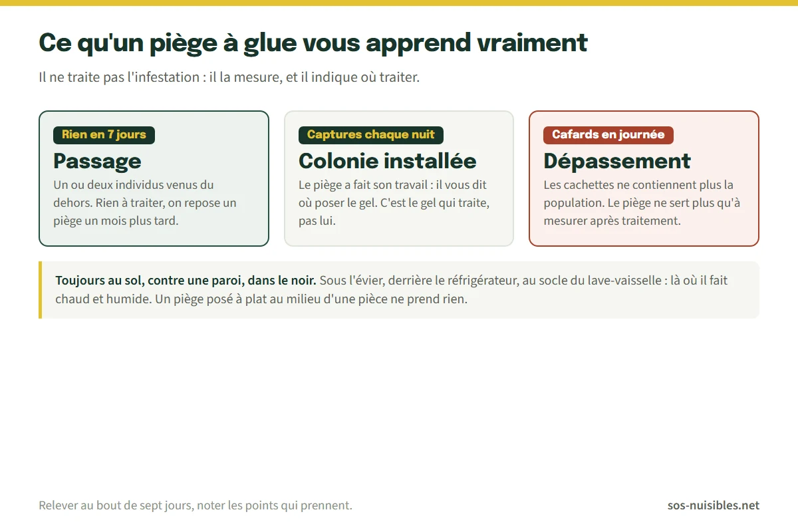Select the "Captures chaque nuit" badge
Screen dimensions: 798x532
click(371, 135)
